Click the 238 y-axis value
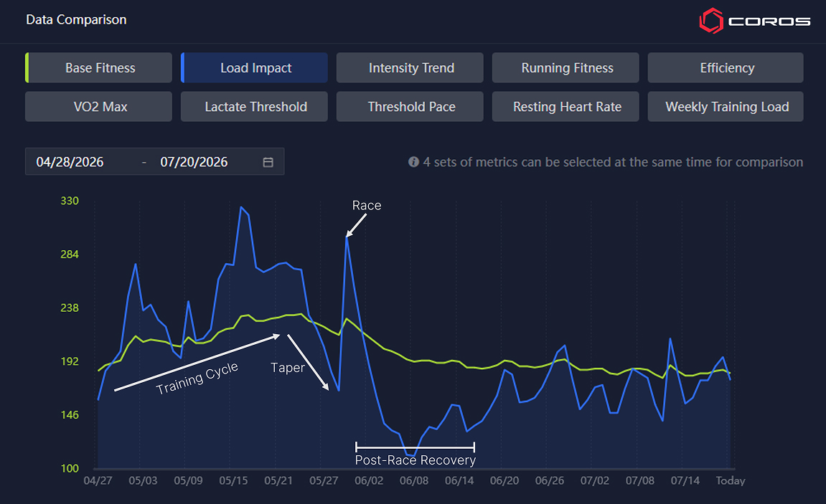The width and height of the screenshot is (826, 504). click(70, 308)
